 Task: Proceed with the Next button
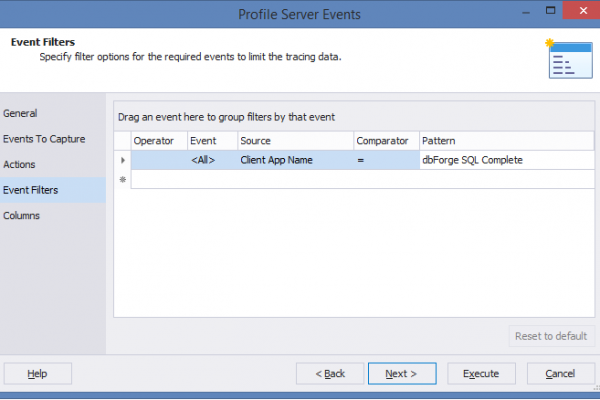[x=402, y=374]
